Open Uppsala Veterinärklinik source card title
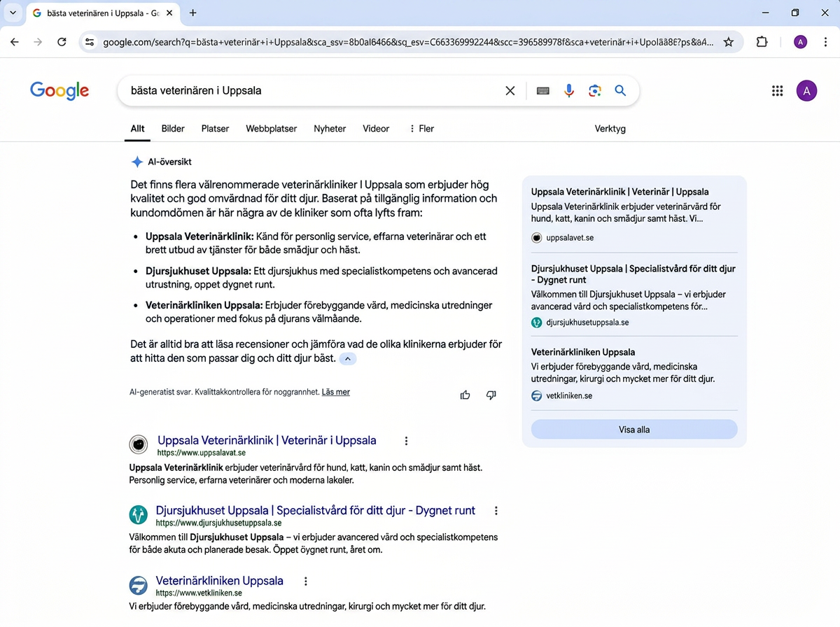Image resolution: width=840 pixels, height=627 pixels. [620, 192]
